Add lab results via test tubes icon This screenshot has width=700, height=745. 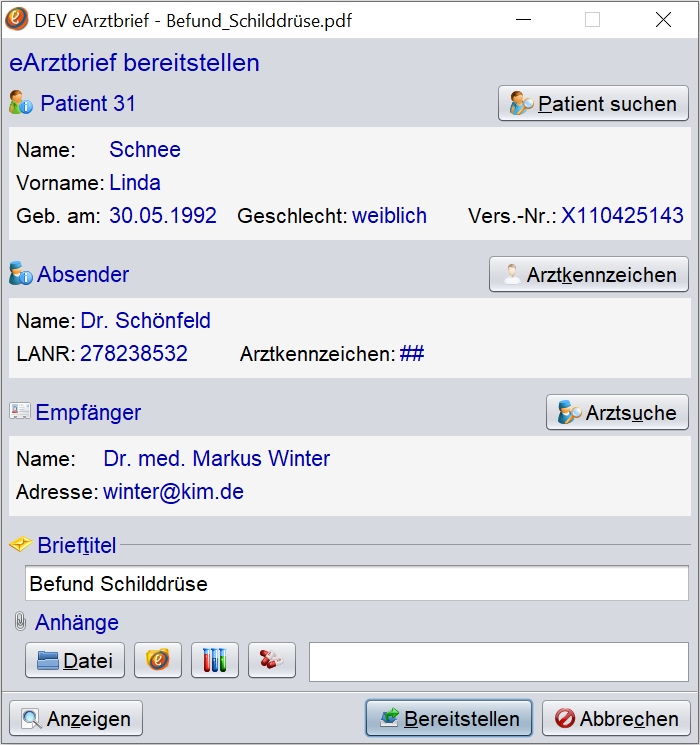coord(215,660)
